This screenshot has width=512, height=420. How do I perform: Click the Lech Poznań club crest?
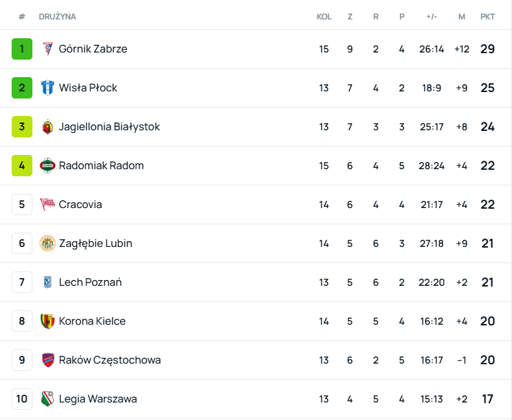coord(48,282)
